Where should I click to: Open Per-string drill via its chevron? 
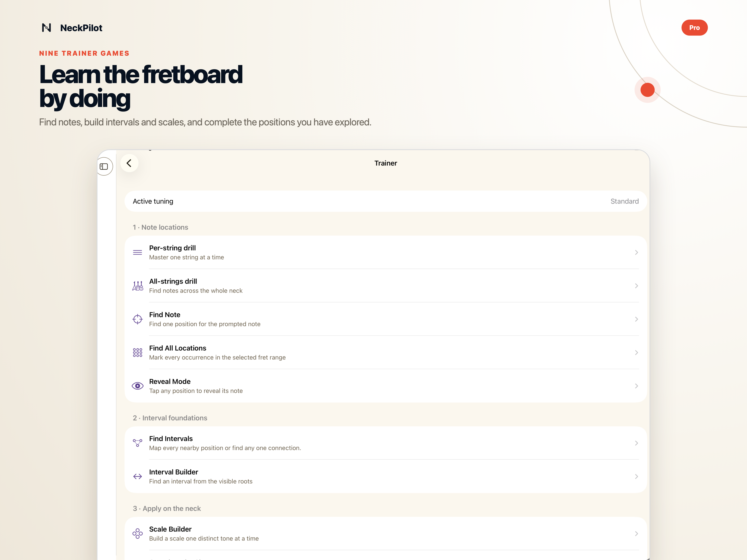pos(636,253)
